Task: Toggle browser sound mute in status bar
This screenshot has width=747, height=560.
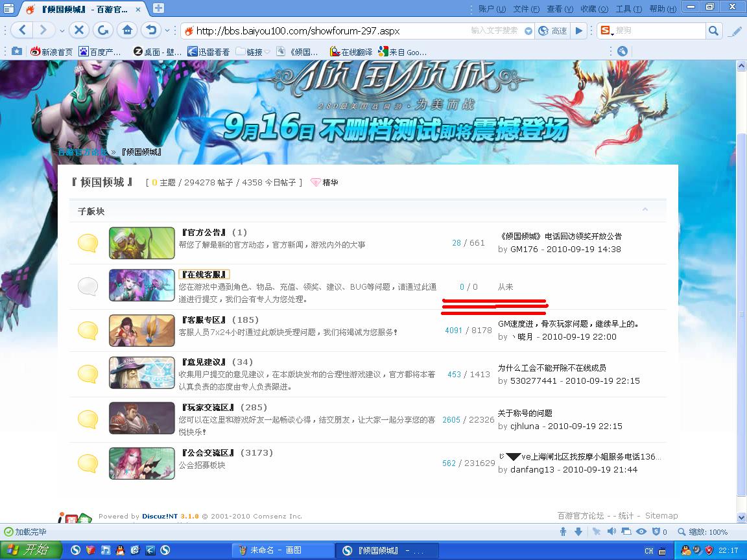Action: coord(611,531)
